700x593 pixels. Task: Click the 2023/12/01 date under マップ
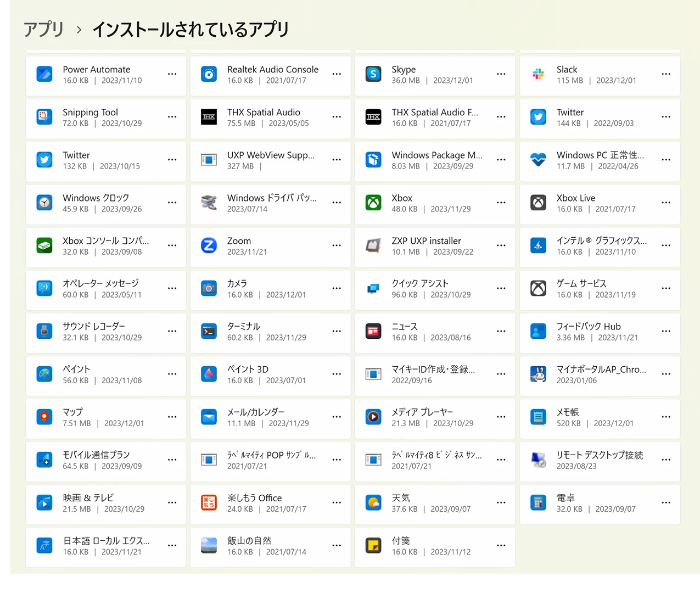coord(124,423)
